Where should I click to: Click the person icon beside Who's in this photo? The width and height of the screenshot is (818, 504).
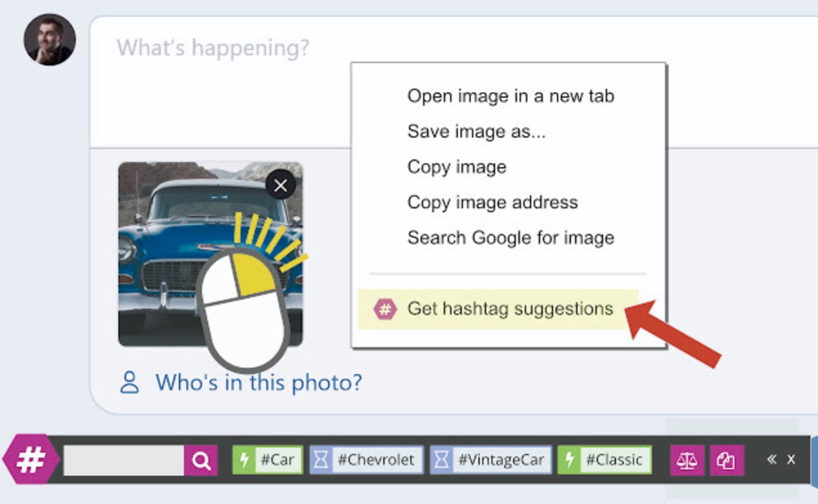coord(130,382)
